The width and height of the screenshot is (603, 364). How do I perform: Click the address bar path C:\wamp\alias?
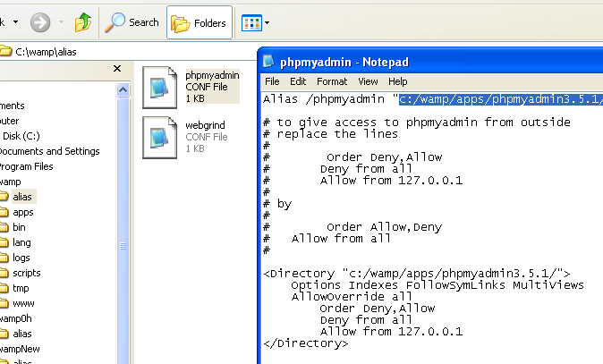[x=46, y=52]
